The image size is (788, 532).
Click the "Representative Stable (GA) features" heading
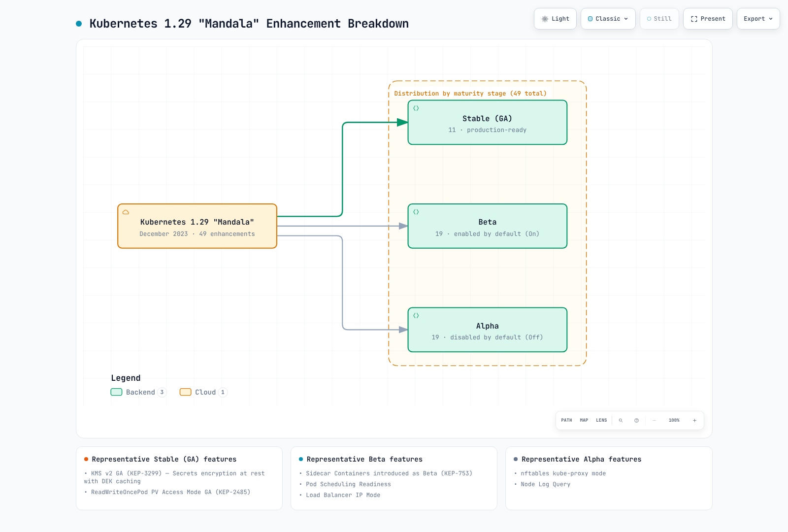(x=164, y=459)
